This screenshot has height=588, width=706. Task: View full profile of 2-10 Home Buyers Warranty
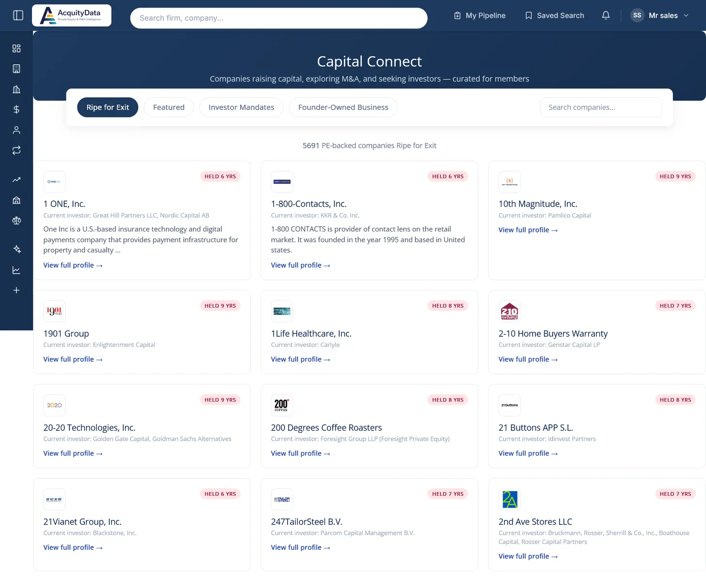[x=528, y=359]
